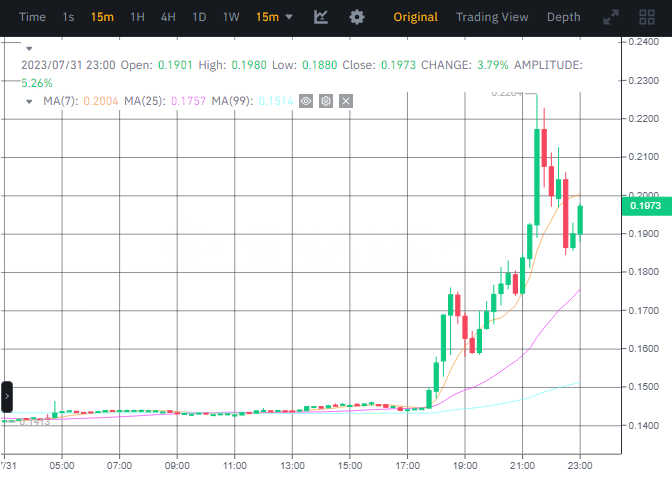Switch chart to 1D interval
The image size is (672, 478).
199,17
